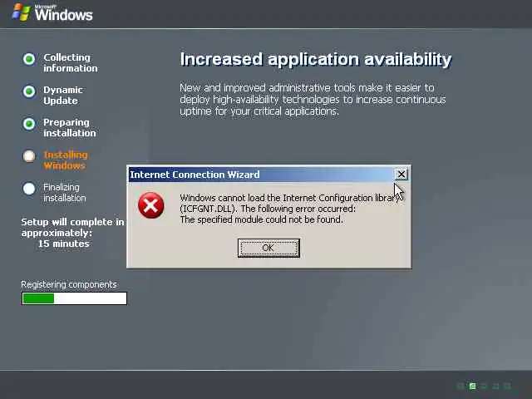This screenshot has width=532, height=399.
Task: Close the Internet Connection Wizard dialog
Action: click(401, 175)
